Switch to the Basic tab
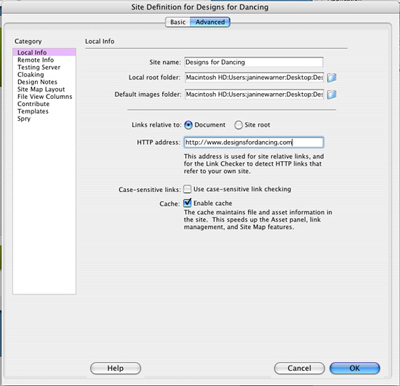 pyautogui.click(x=178, y=22)
